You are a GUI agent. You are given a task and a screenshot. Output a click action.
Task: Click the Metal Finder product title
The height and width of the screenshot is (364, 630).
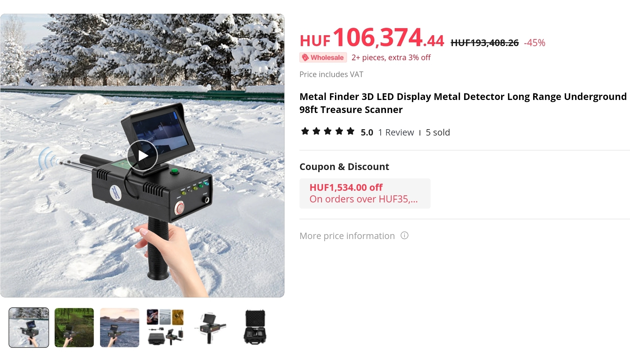pos(463,103)
